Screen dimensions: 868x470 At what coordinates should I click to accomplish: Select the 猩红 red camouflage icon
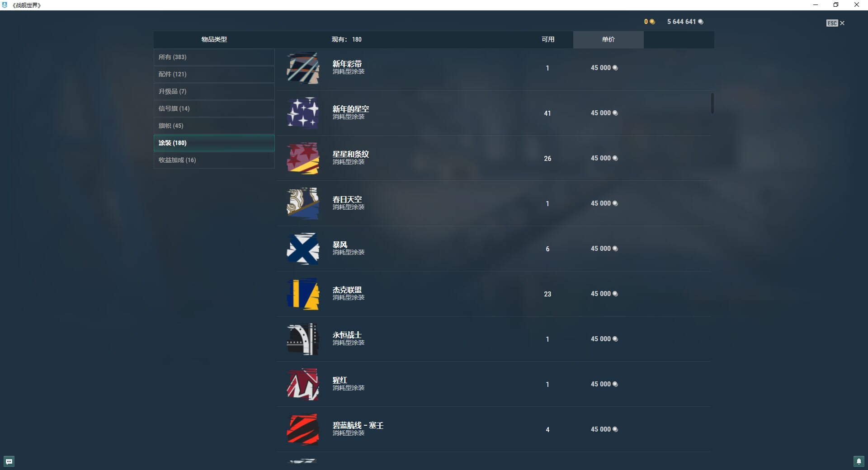(303, 384)
